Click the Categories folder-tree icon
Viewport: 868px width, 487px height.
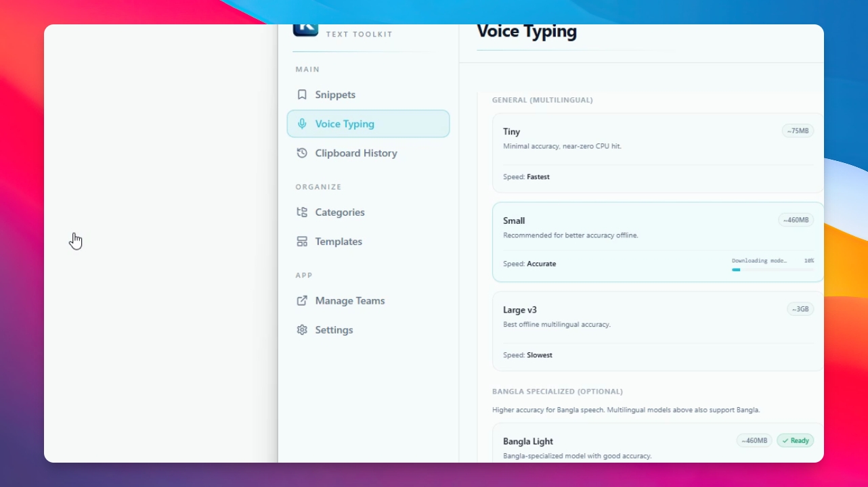[302, 212]
